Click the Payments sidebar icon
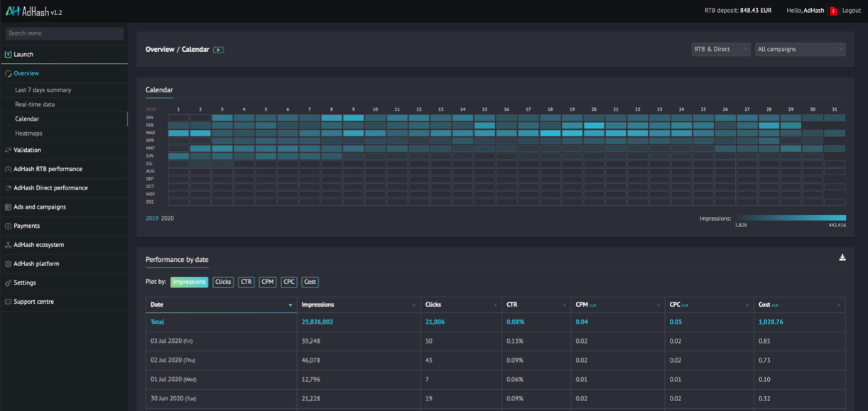Image resolution: width=868 pixels, height=411 pixels. point(8,226)
